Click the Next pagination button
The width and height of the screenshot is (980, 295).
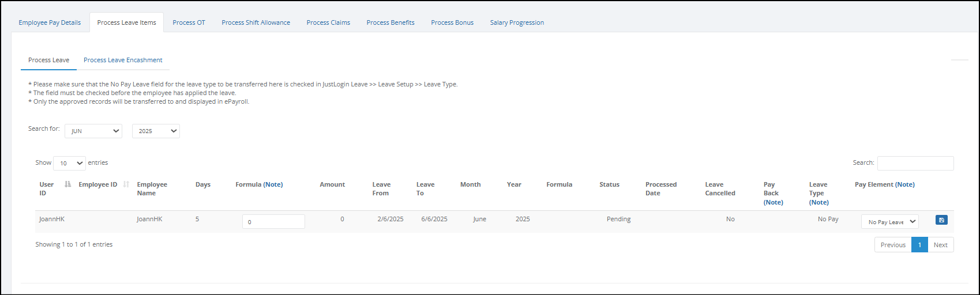click(941, 245)
